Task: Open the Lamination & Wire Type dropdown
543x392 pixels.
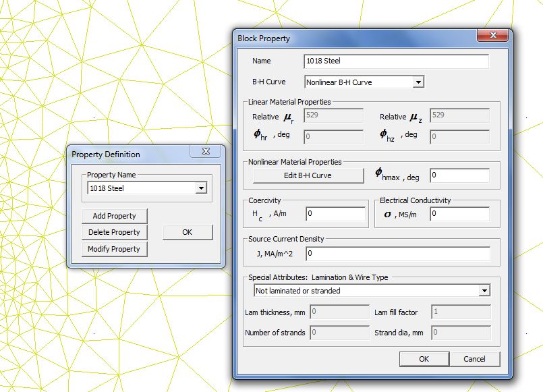Action: [484, 291]
